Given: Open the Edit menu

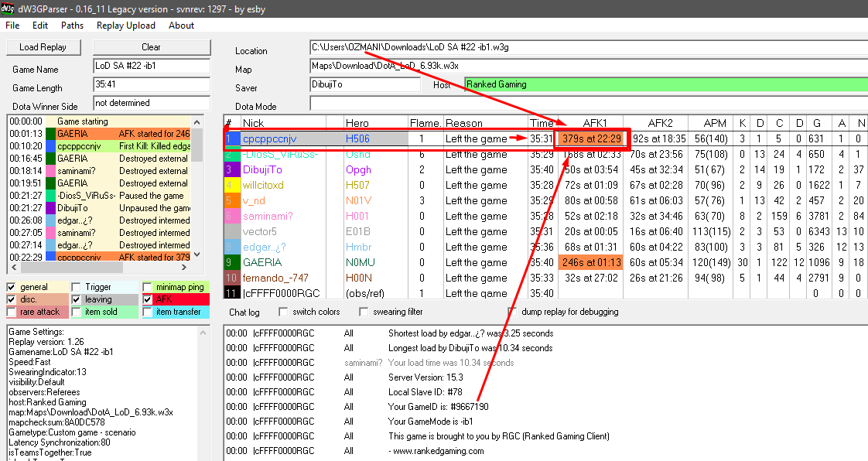Looking at the screenshot, I should pos(40,26).
